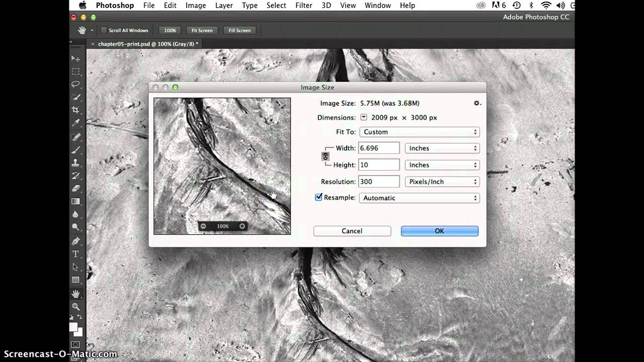644x362 pixels.
Task: Open the Edit menu
Action: tap(170, 6)
